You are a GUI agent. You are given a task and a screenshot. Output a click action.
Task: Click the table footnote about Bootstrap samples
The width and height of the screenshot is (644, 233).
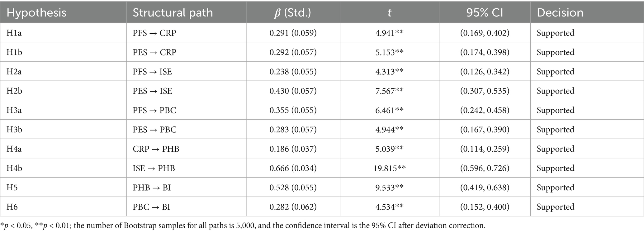(243, 225)
